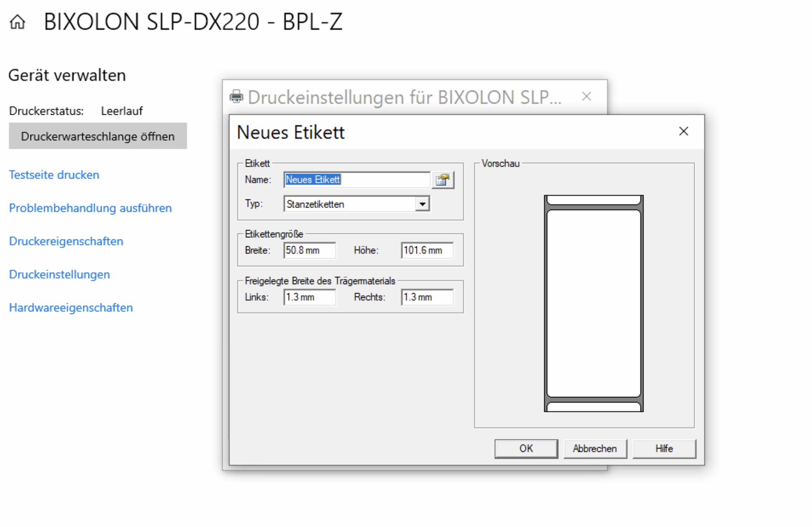Image resolution: width=812 pixels, height=527 pixels.
Task: Click the Breite input field
Action: [309, 250]
